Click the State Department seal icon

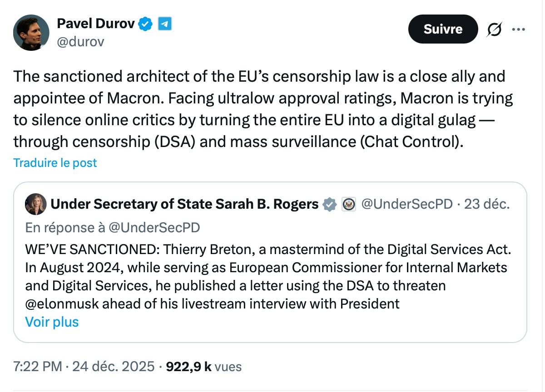[x=348, y=205]
